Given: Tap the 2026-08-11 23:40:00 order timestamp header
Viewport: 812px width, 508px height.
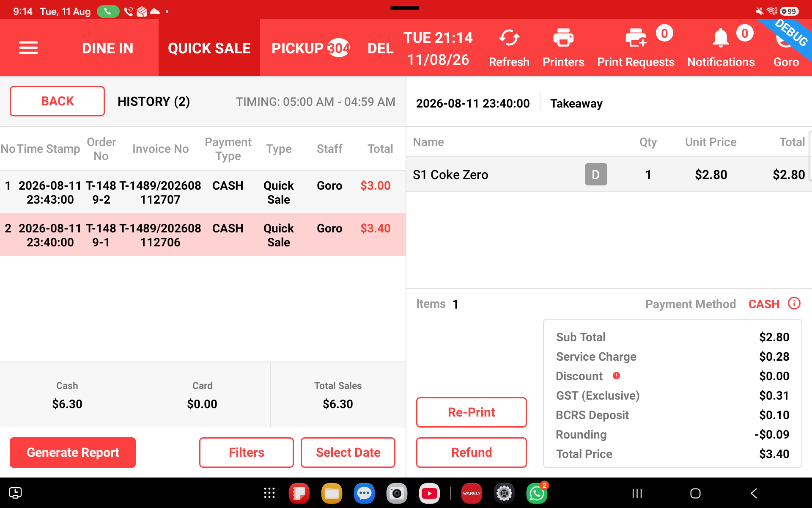Looking at the screenshot, I should pyautogui.click(x=473, y=103).
